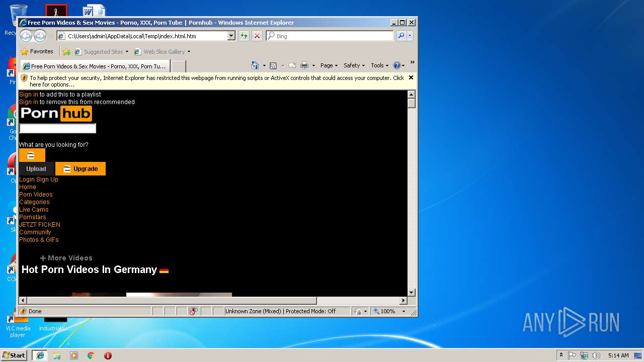Close the security information bar
Screen dimensions: 644x362
click(411, 77)
